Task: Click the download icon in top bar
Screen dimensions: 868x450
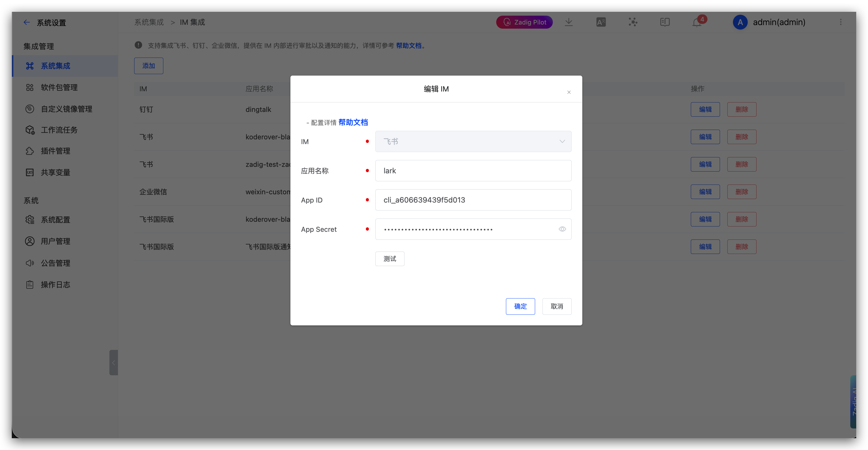Action: tap(568, 22)
